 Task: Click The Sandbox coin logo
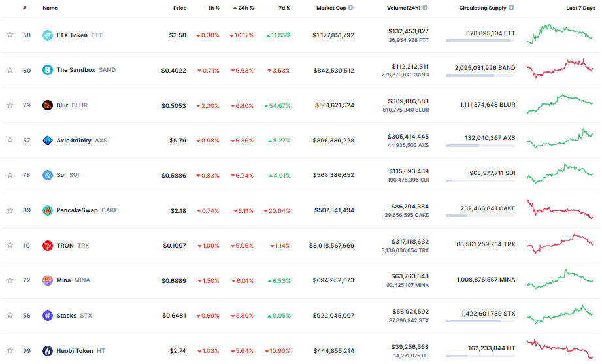[47, 70]
